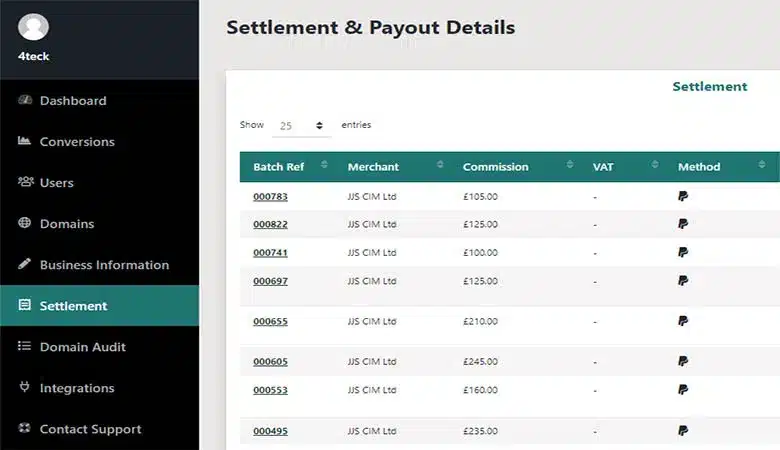Click the Users group icon
The image size is (780, 450).
point(25,182)
